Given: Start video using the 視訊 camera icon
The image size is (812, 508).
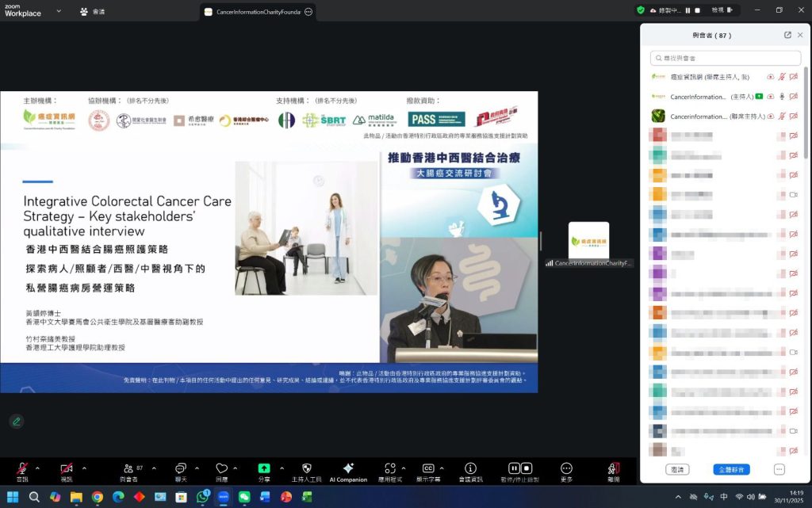Looking at the screenshot, I should pyautogui.click(x=67, y=469).
